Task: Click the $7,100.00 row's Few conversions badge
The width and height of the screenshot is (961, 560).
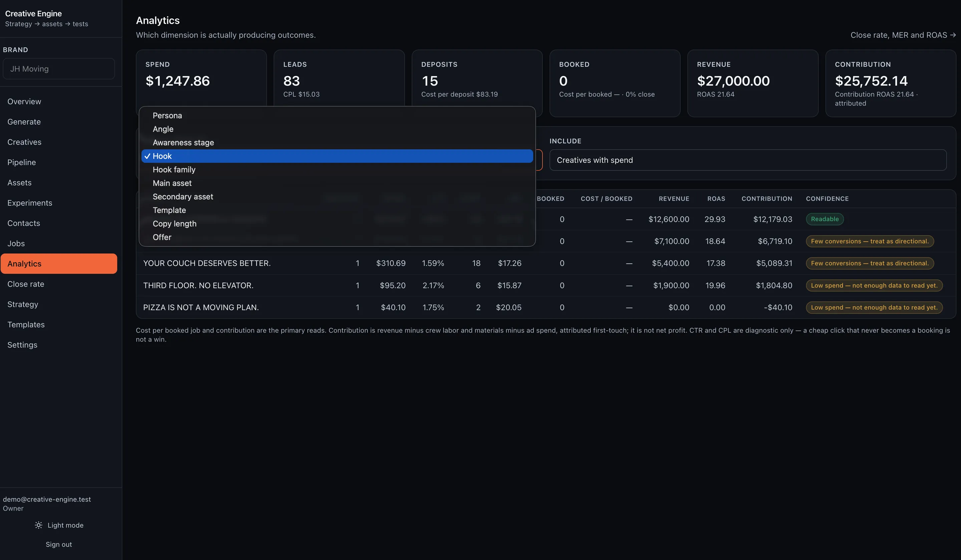Action: click(x=870, y=241)
